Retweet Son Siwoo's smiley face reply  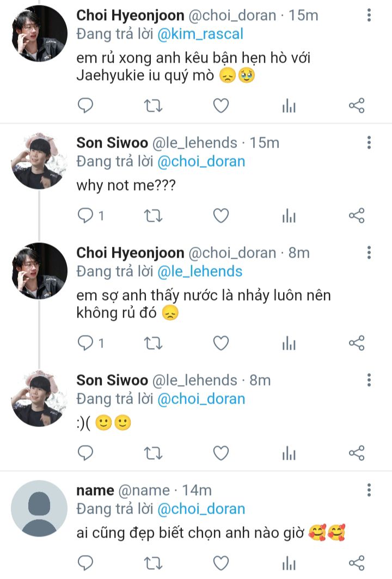pyautogui.click(x=153, y=453)
